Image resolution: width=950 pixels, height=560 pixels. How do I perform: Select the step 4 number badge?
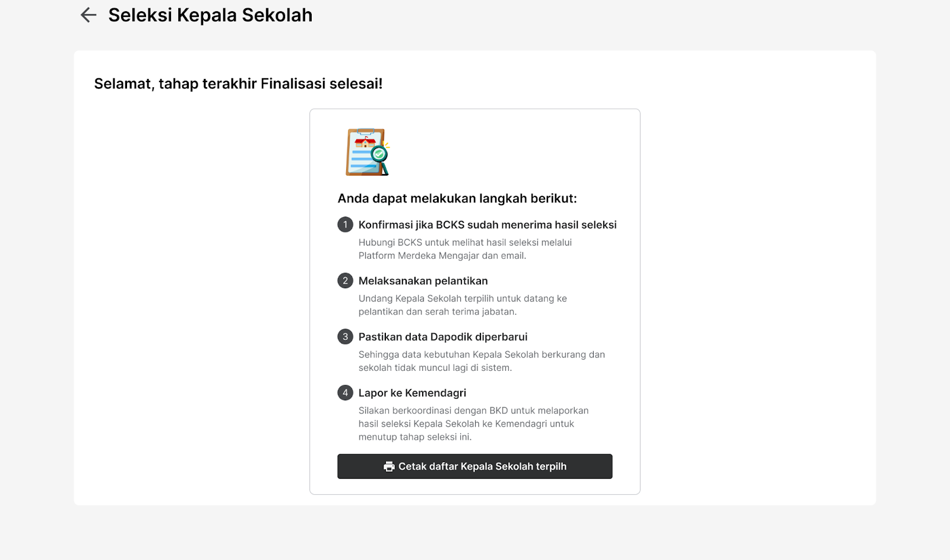click(x=345, y=393)
